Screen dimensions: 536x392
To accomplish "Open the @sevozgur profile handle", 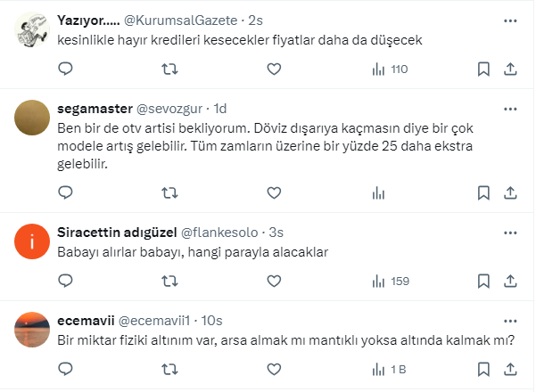I will (x=169, y=109).
